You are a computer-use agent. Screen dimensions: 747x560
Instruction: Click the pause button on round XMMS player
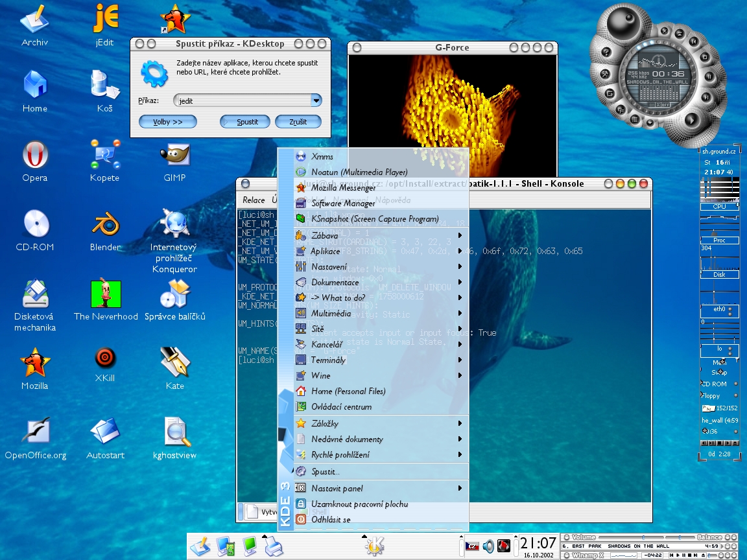click(709, 76)
